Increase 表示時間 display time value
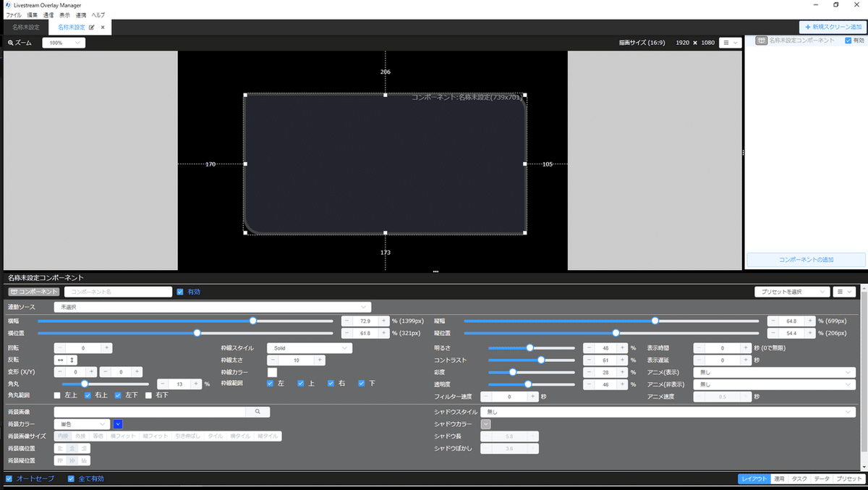This screenshot has height=490, width=868. pyautogui.click(x=745, y=348)
